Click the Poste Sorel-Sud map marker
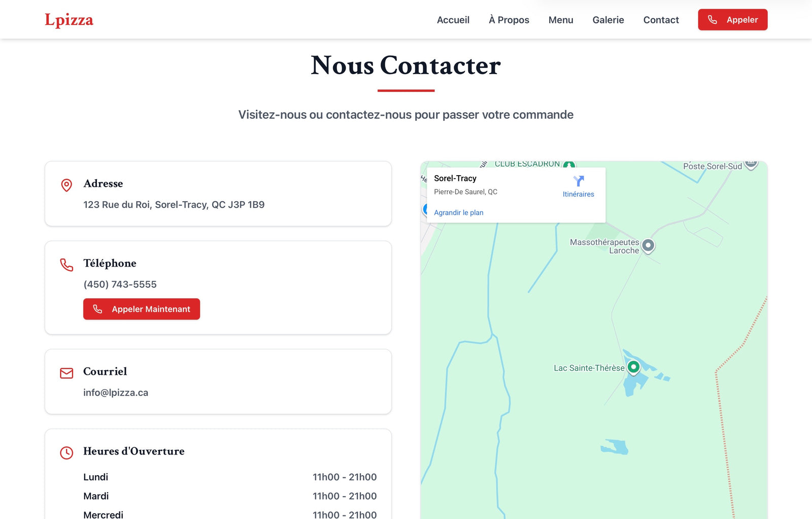The image size is (812, 519). click(751, 164)
